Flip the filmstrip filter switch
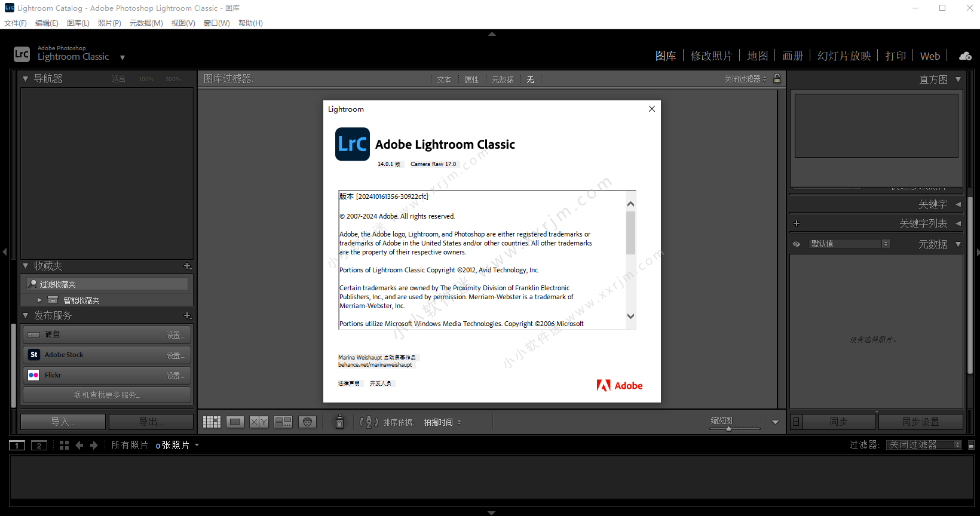This screenshot has height=516, width=980. click(x=971, y=445)
